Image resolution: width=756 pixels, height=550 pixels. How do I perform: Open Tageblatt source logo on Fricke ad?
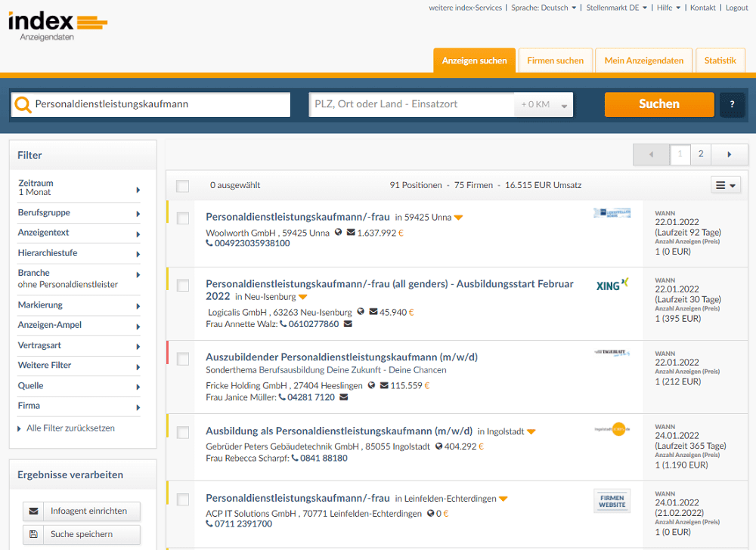point(612,353)
